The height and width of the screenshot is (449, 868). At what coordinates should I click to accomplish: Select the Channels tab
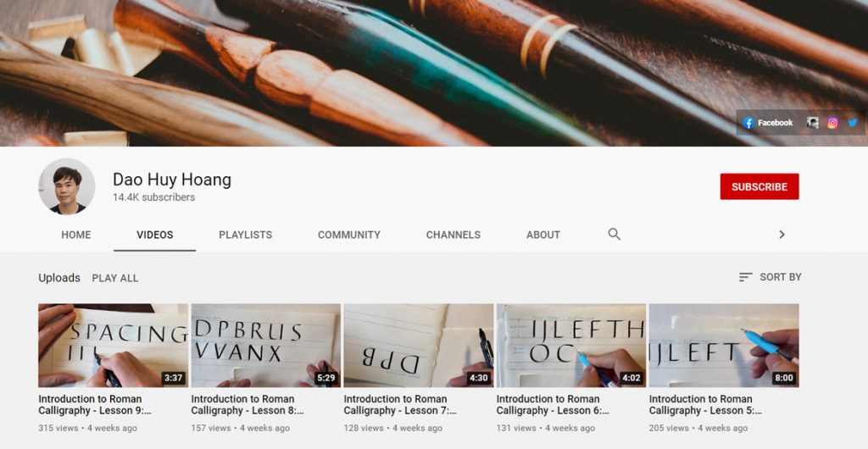[x=453, y=235]
